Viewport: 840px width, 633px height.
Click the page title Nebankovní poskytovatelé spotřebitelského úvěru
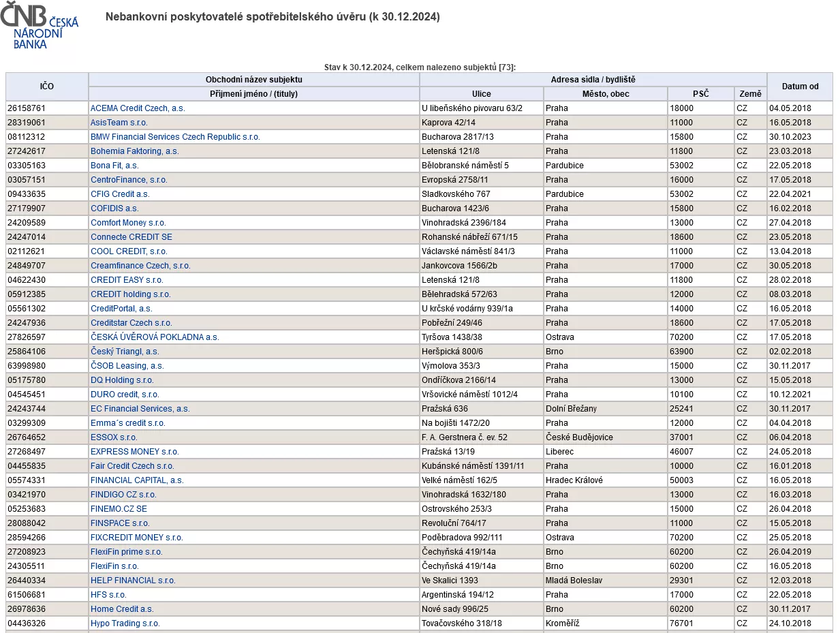point(273,17)
